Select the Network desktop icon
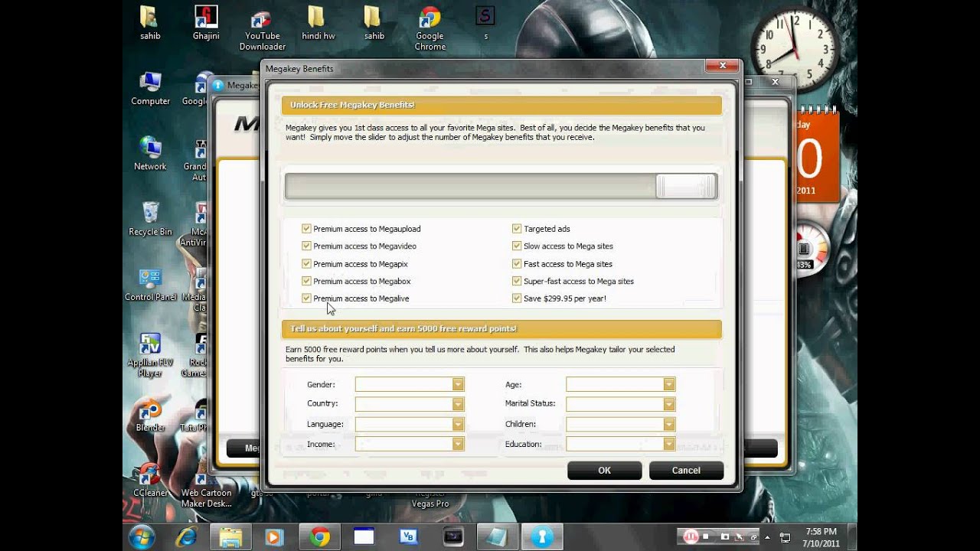Image resolution: width=980 pixels, height=551 pixels. [150, 153]
